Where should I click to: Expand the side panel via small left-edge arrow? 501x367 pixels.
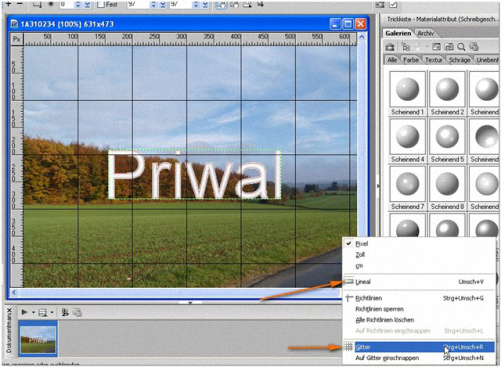(x=378, y=186)
